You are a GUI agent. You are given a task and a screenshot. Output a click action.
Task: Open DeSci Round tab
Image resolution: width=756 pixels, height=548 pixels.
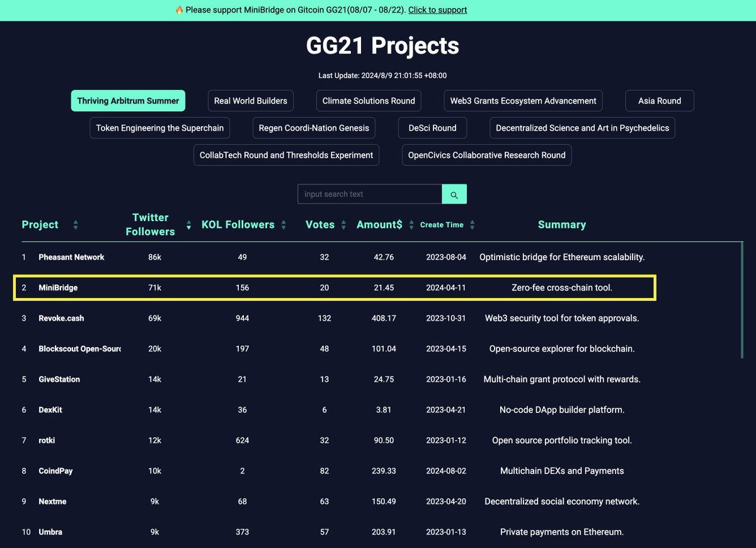(432, 128)
